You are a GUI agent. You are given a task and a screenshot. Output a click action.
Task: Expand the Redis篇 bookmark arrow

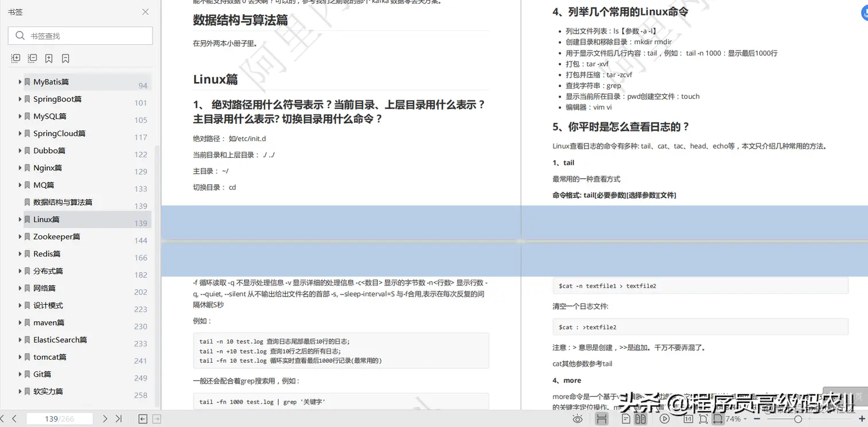point(20,254)
